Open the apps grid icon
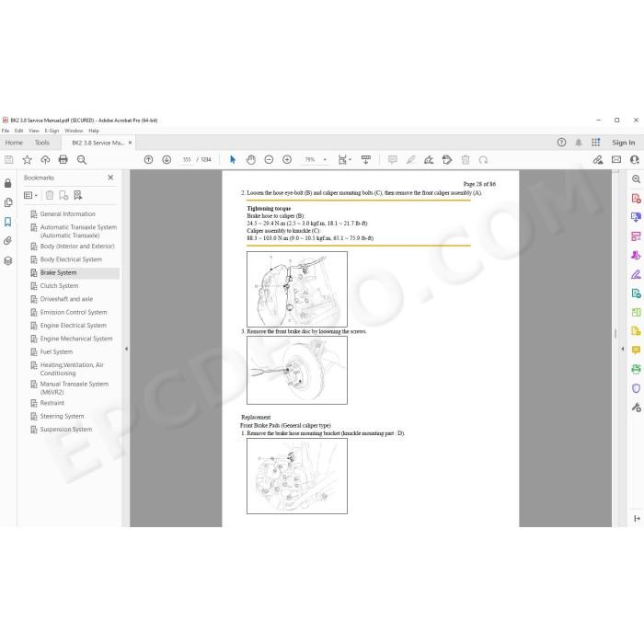The height and width of the screenshot is (644, 644). (595, 143)
